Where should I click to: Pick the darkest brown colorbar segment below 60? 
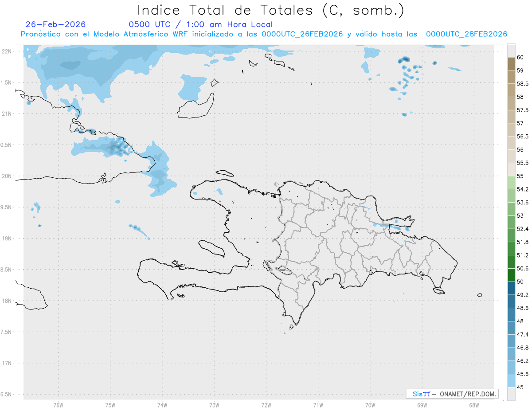click(x=511, y=64)
